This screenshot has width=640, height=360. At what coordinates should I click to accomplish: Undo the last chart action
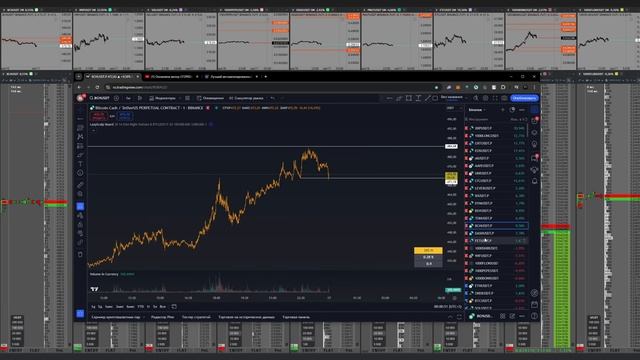[273, 98]
